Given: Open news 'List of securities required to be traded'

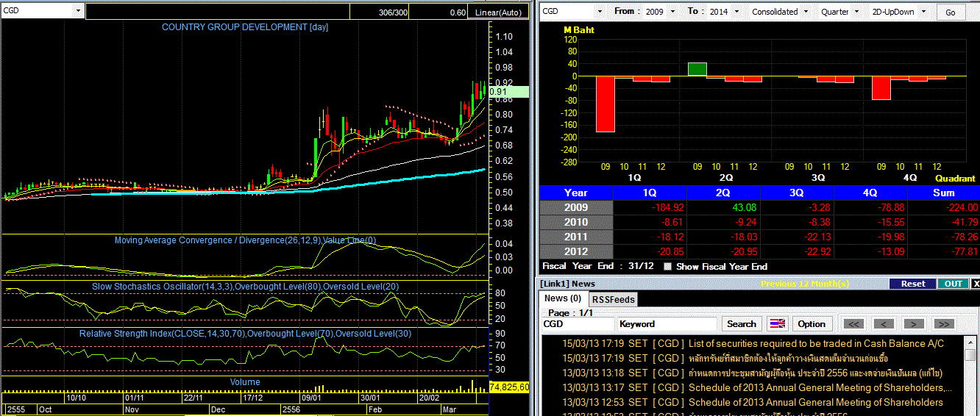Looking at the screenshot, I should point(816,343).
